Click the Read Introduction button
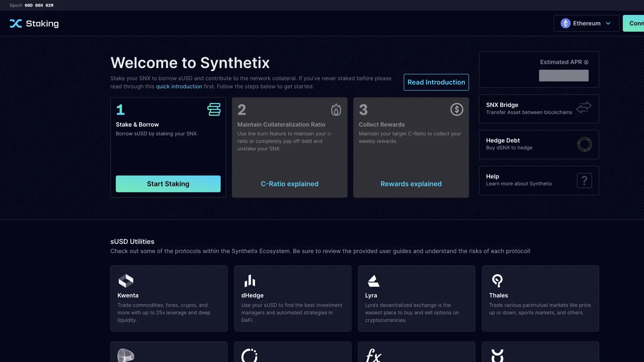 point(436,82)
